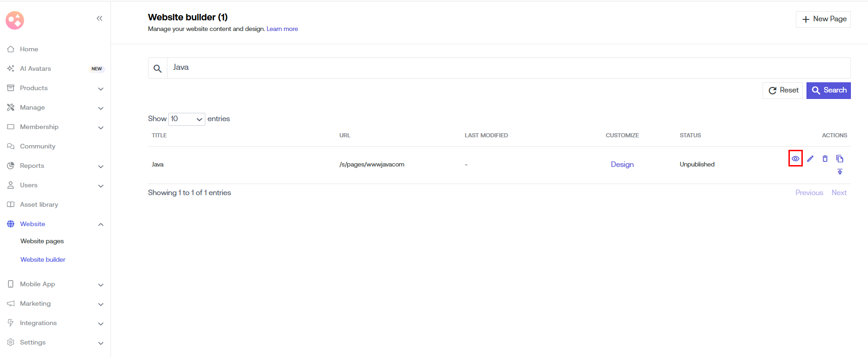Click the pencil edit icon for Java

(x=810, y=159)
